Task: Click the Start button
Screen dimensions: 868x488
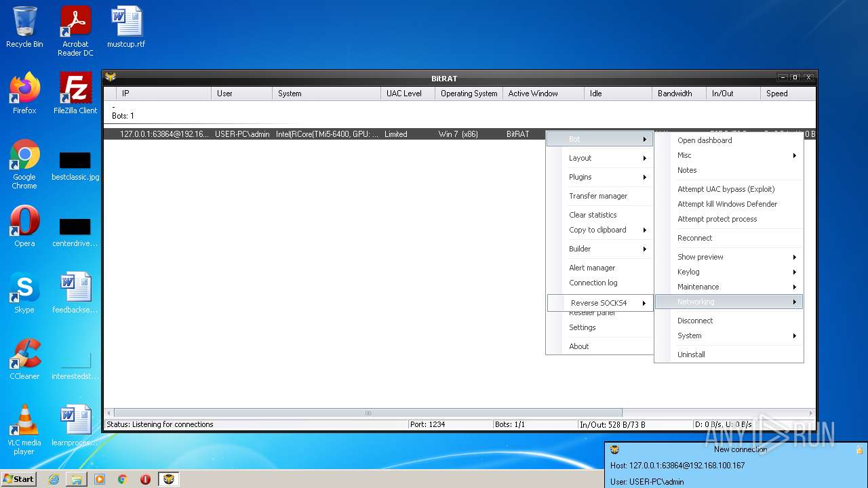Action: tap(18, 479)
